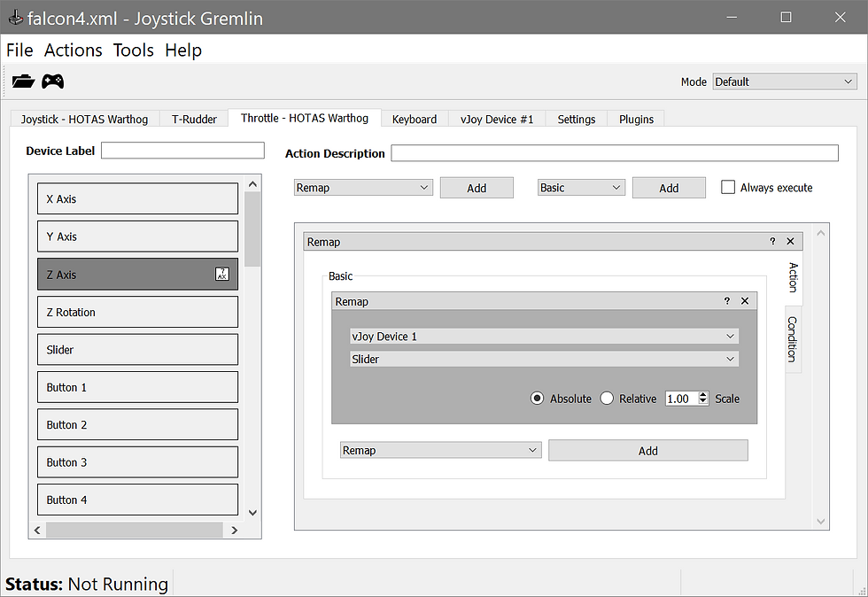Select the Button 1 input

pyautogui.click(x=138, y=387)
